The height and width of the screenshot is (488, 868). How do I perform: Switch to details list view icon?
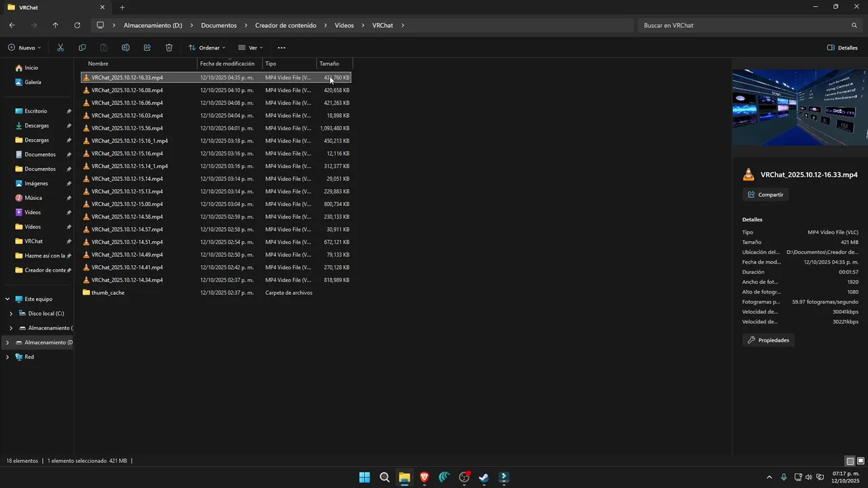850,461
